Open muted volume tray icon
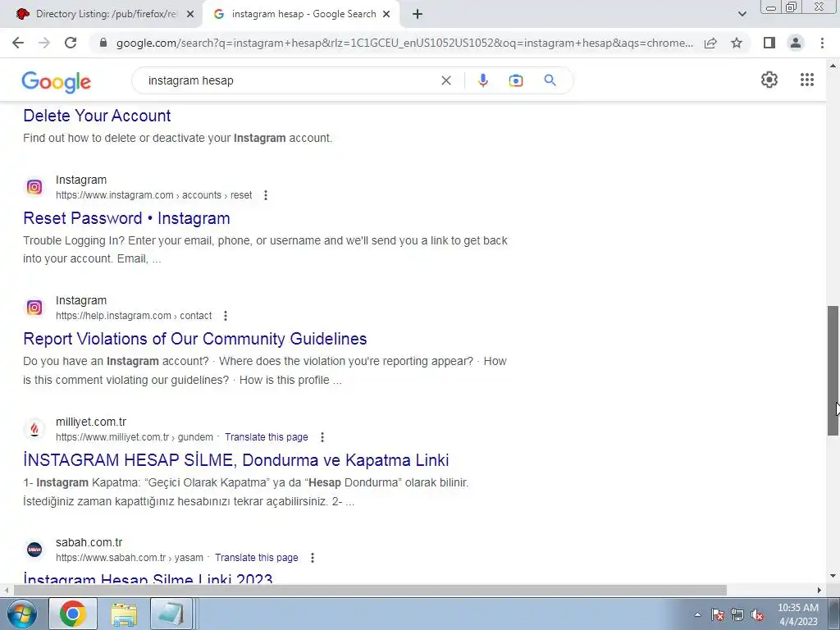Screen dimensions: 840x630 click(x=757, y=614)
